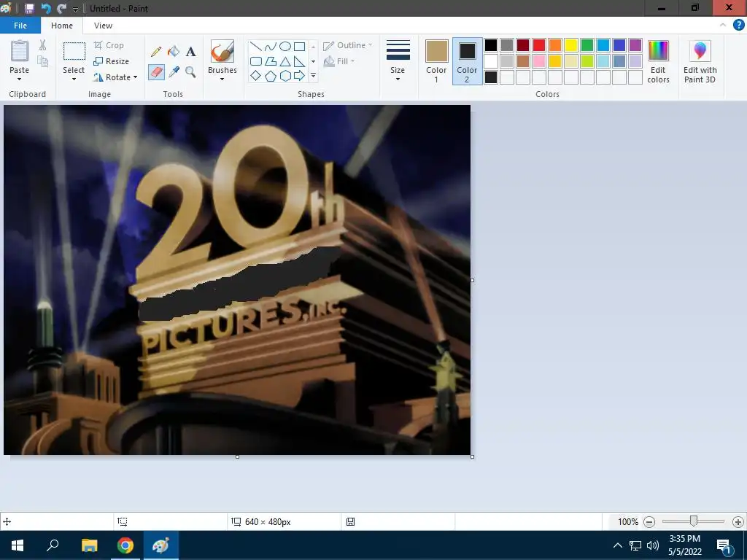Select the Fill with color bucket tool
747x560 pixels.
(174, 52)
